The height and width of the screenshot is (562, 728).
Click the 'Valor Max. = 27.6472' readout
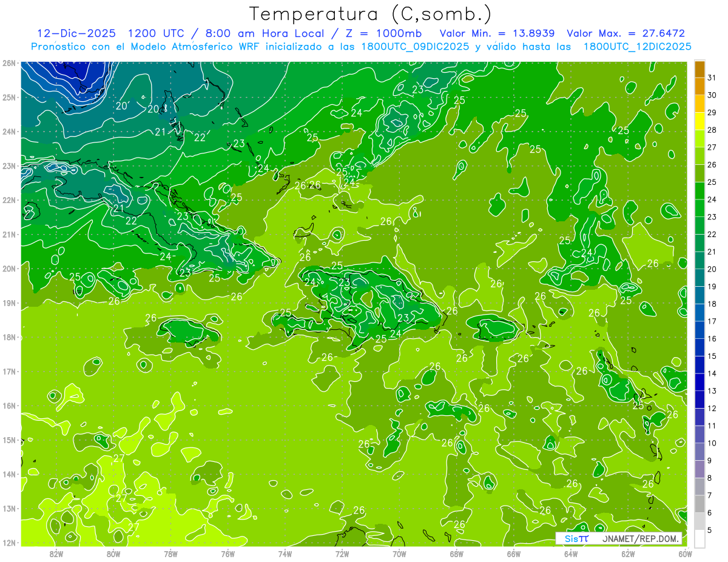click(625, 33)
